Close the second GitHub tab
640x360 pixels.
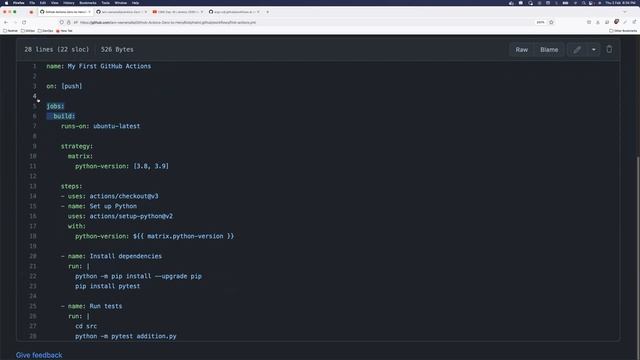point(146,12)
